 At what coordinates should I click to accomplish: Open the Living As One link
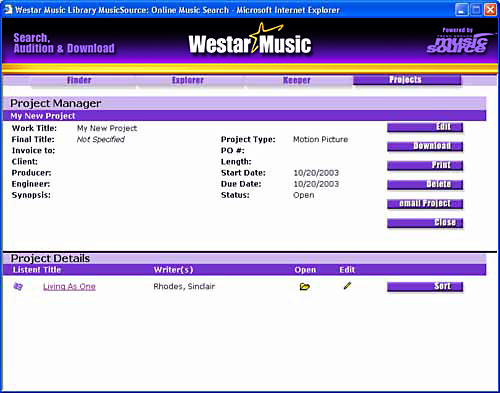69,287
